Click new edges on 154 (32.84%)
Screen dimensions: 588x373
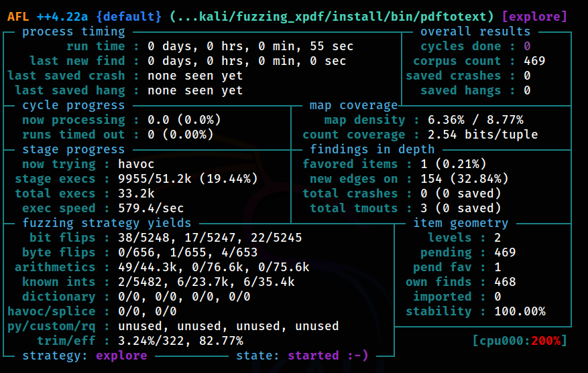pyautogui.click(x=464, y=179)
